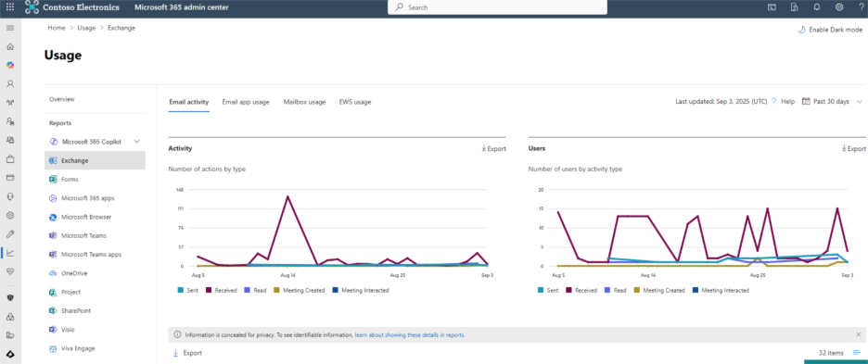Viewport: 868px width, 364px height.
Task: Toggle Sent series in Users chart legend
Action: click(x=547, y=290)
